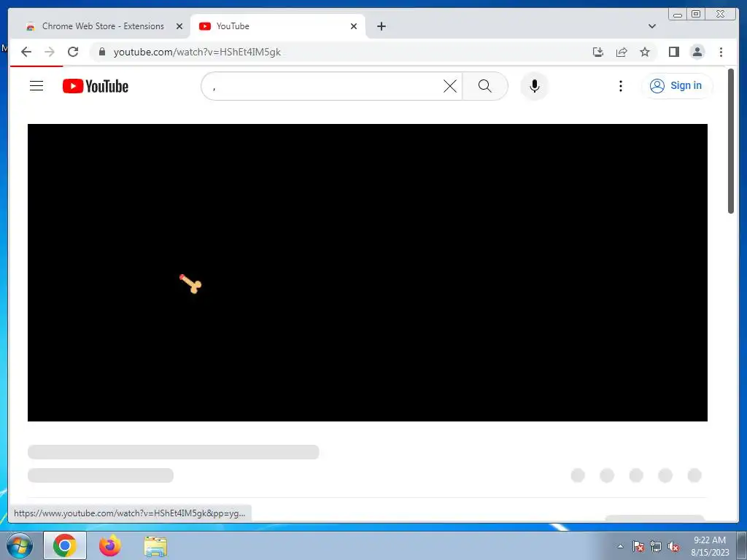The height and width of the screenshot is (560, 747).
Task: Go to YouTube home via logo
Action: pos(96,86)
